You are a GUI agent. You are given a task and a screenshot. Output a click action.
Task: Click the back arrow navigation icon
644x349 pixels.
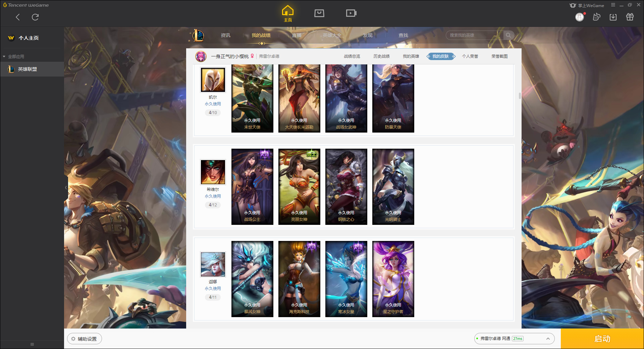(18, 17)
